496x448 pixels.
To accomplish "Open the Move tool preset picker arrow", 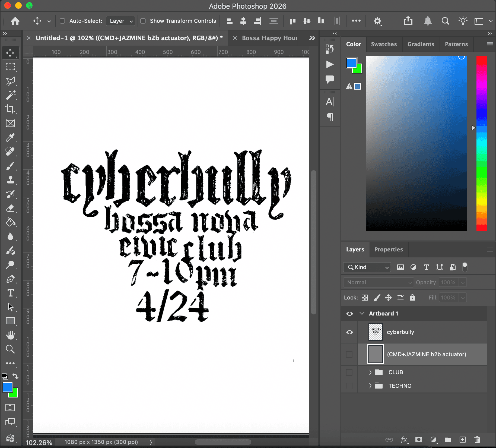I will coord(49,21).
